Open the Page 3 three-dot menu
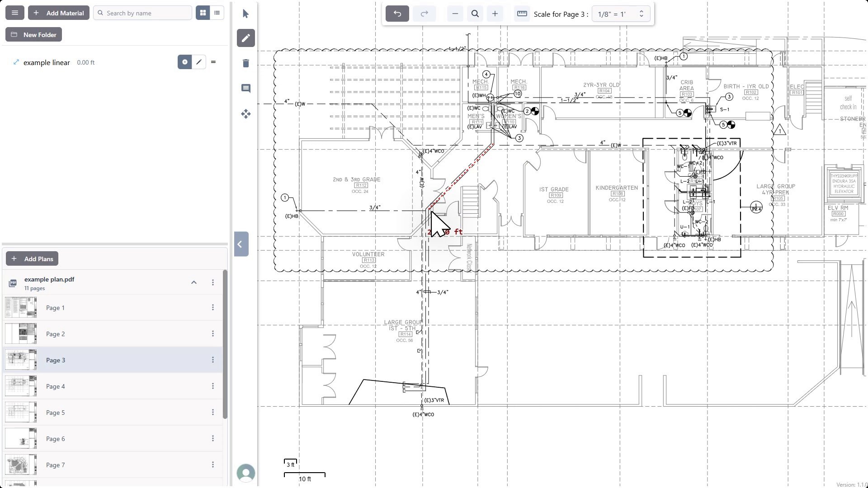Screen dimensions: 868x488 (x=213, y=360)
